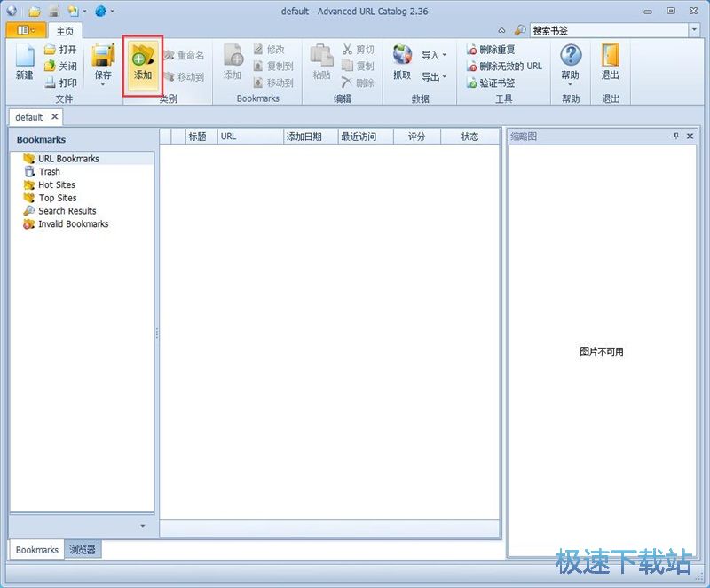Switch to the 浏览器 bottom tab
This screenshot has width=710, height=588.
point(83,550)
